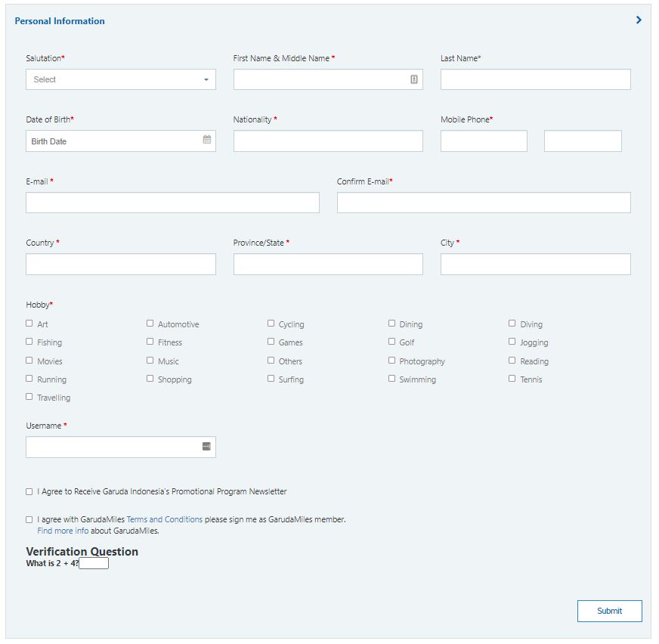This screenshot has height=644, width=659.
Task: Click the verification answer box
Action: pyautogui.click(x=94, y=563)
